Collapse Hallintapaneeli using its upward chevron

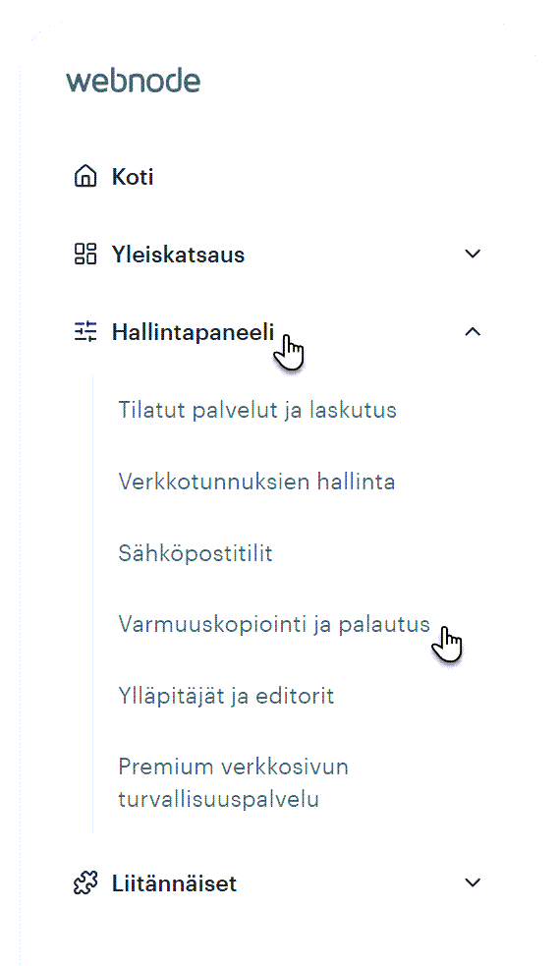coord(473,331)
